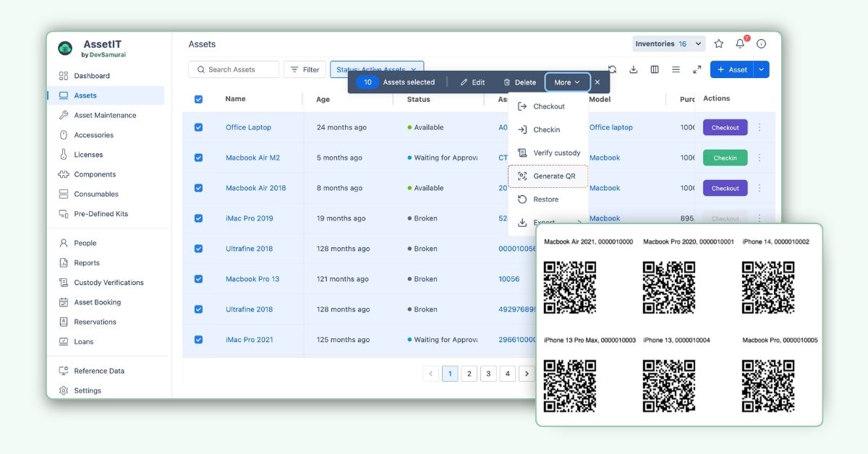
Task: Open the Dashboard section
Action: pos(93,75)
